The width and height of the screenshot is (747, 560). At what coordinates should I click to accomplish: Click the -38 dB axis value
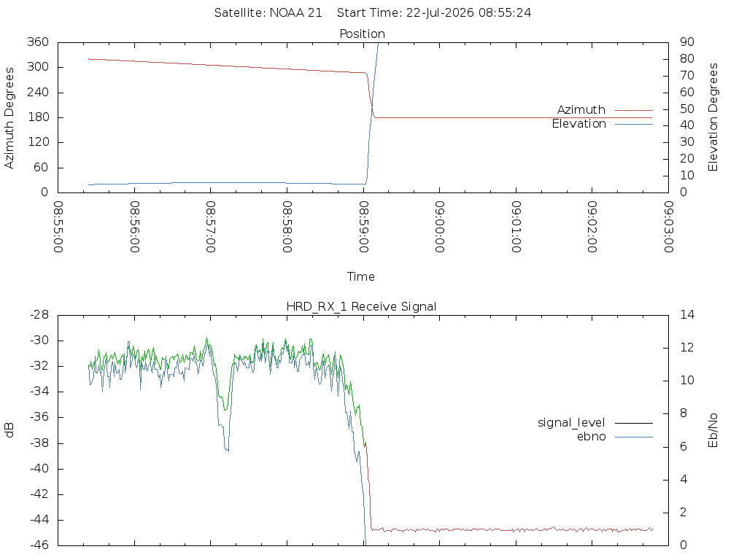coord(39,443)
